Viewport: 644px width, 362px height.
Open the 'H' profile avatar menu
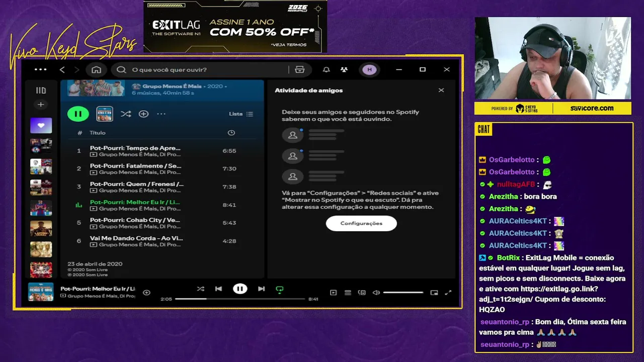tap(369, 69)
